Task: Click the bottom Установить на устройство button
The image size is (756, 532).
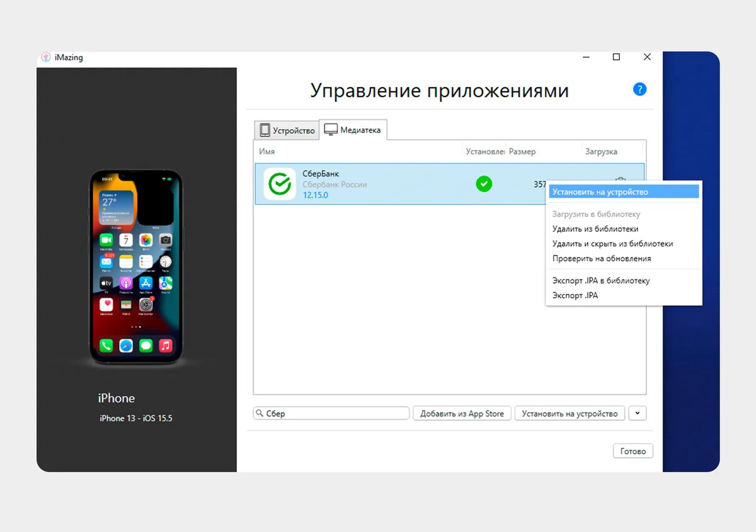Action: point(570,414)
